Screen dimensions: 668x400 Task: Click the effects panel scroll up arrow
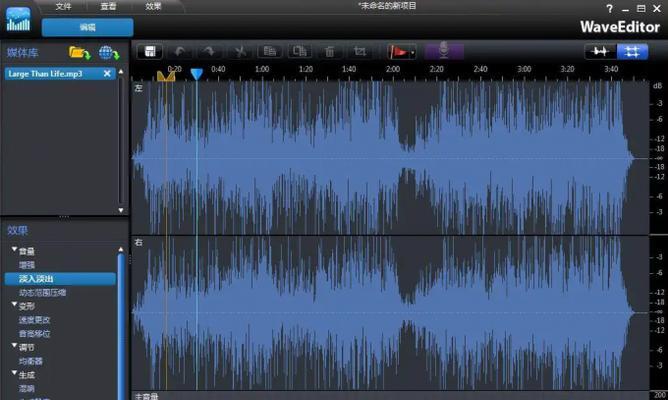(121, 249)
